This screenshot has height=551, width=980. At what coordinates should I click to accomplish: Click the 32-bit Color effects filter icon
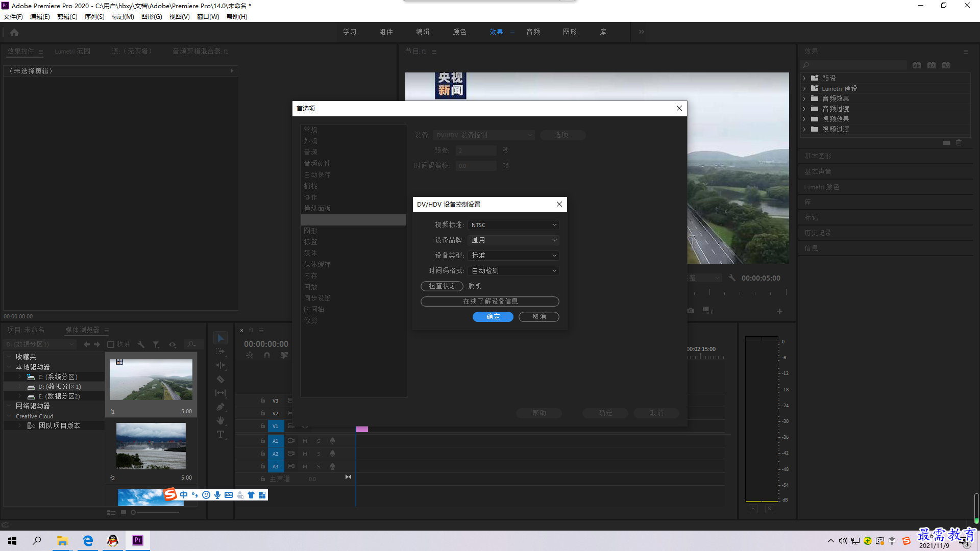click(932, 65)
